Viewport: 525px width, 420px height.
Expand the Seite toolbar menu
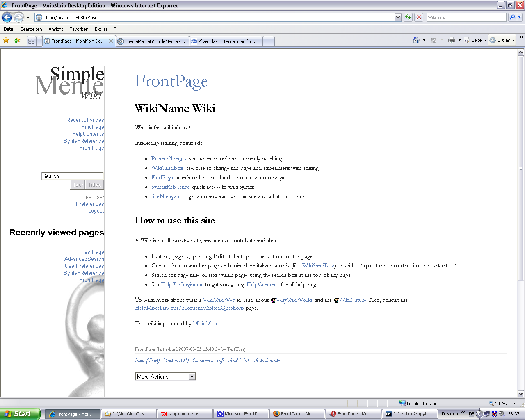click(476, 40)
